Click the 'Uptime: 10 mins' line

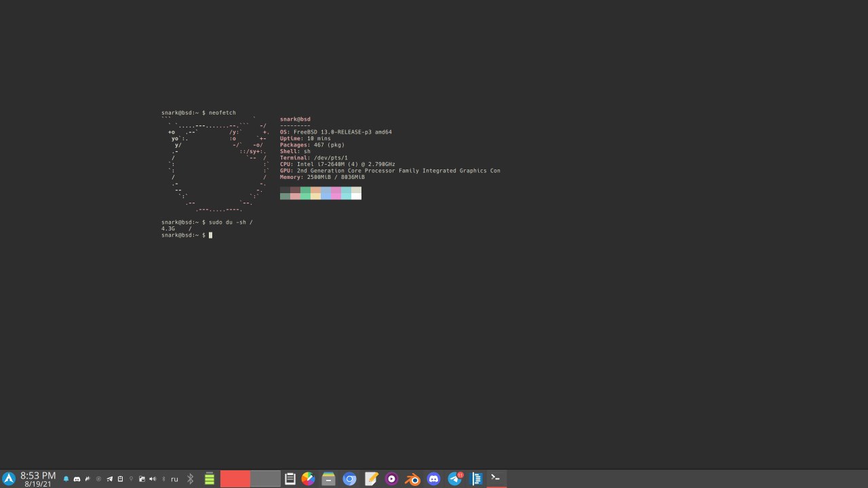click(305, 138)
